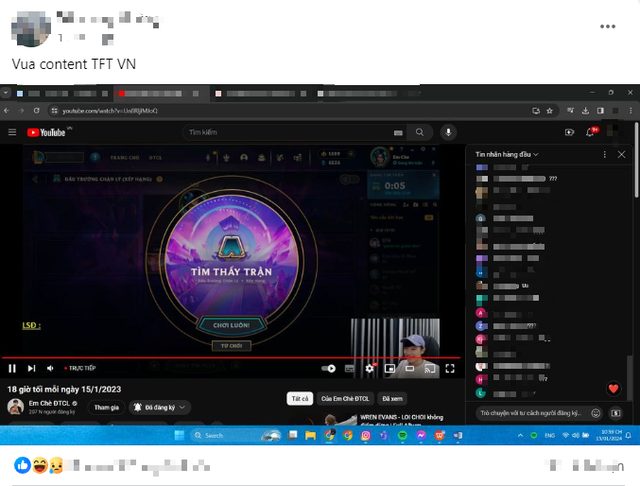Mute the video volume
Screen dimensions: 640x486
50,368
